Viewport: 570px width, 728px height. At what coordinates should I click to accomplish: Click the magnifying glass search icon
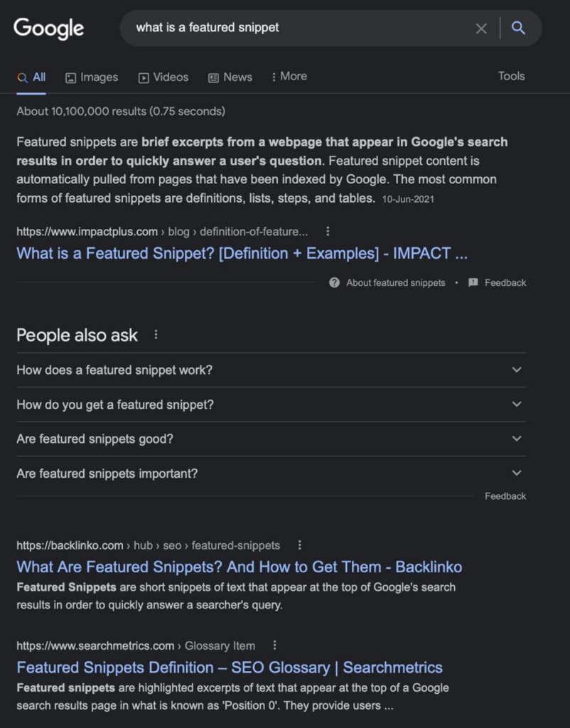click(518, 28)
